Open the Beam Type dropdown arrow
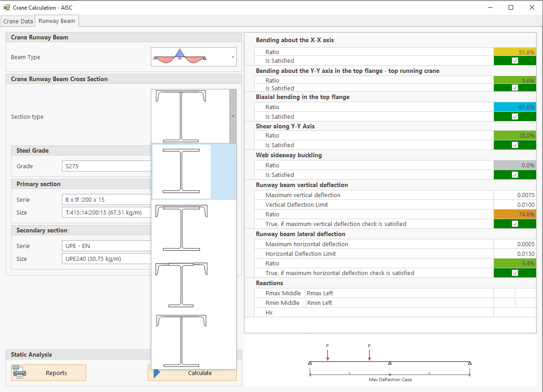 click(233, 57)
